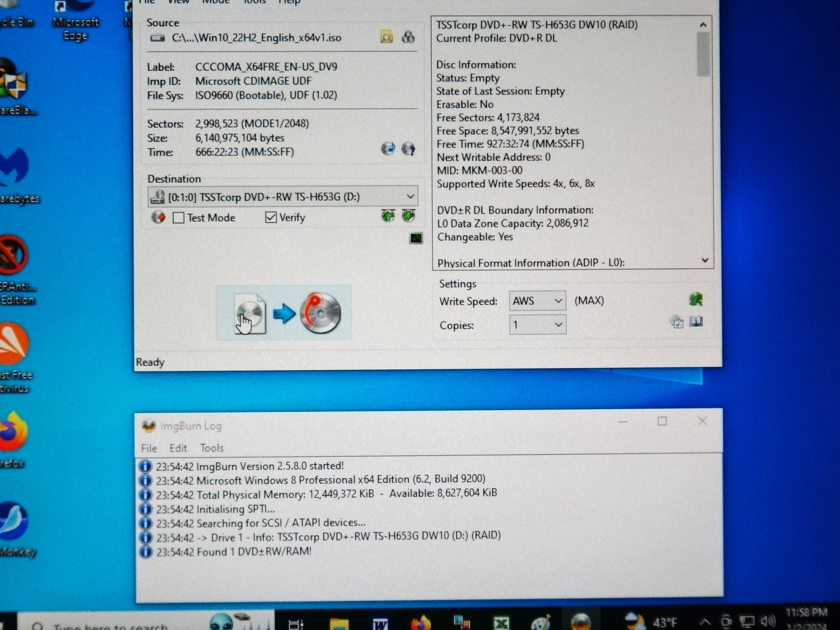
Task: Click the network tray icon
Action: tap(747, 622)
